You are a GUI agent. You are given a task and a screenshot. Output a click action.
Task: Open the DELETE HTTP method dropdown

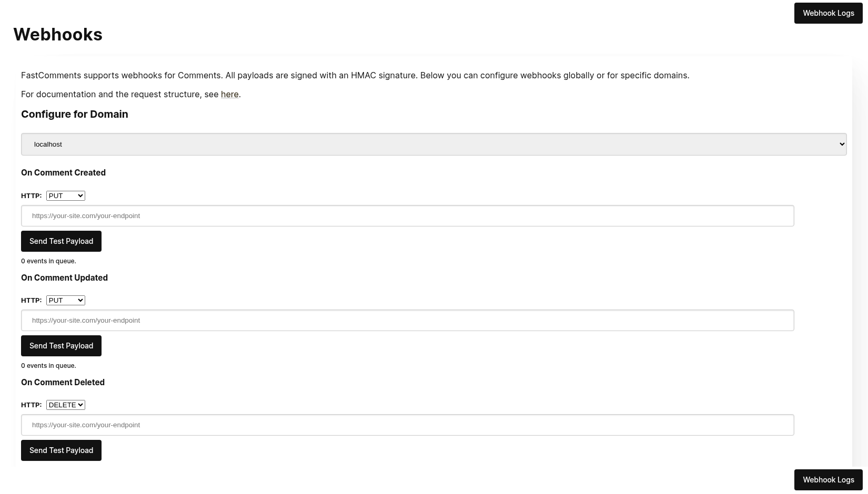pyautogui.click(x=66, y=405)
